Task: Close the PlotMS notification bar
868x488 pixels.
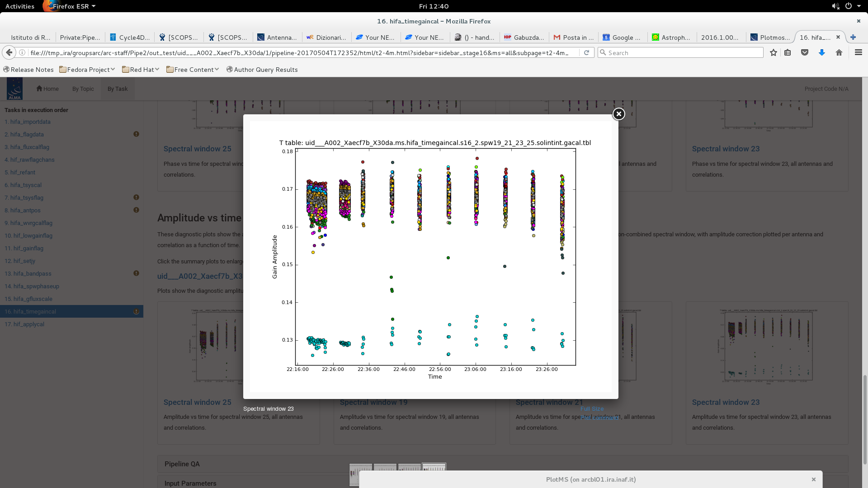Action: [813, 479]
